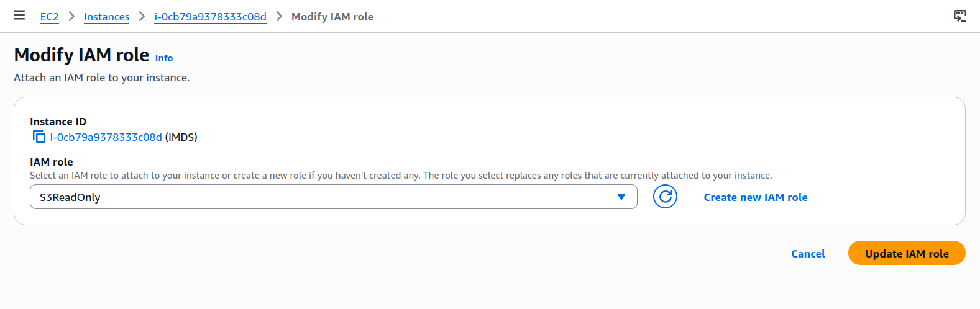Open the CloudShell icon in the header
This screenshot has height=309, width=980.
(960, 16)
